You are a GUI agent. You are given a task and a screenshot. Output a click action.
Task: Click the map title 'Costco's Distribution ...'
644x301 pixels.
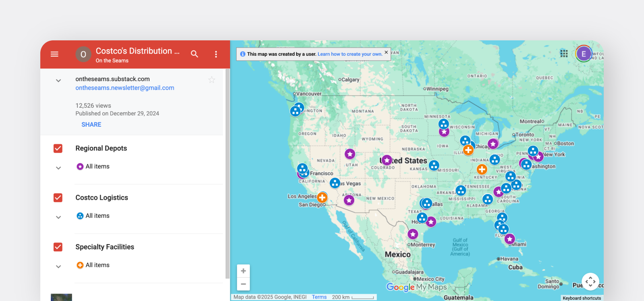pyautogui.click(x=138, y=51)
